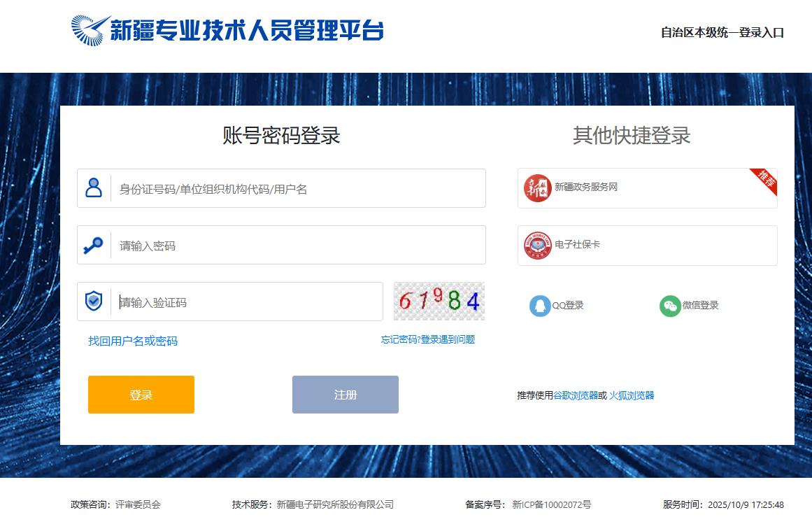Click 自治区本级统一登录入口 header text
This screenshot has width=812, height=531.
[x=722, y=33]
